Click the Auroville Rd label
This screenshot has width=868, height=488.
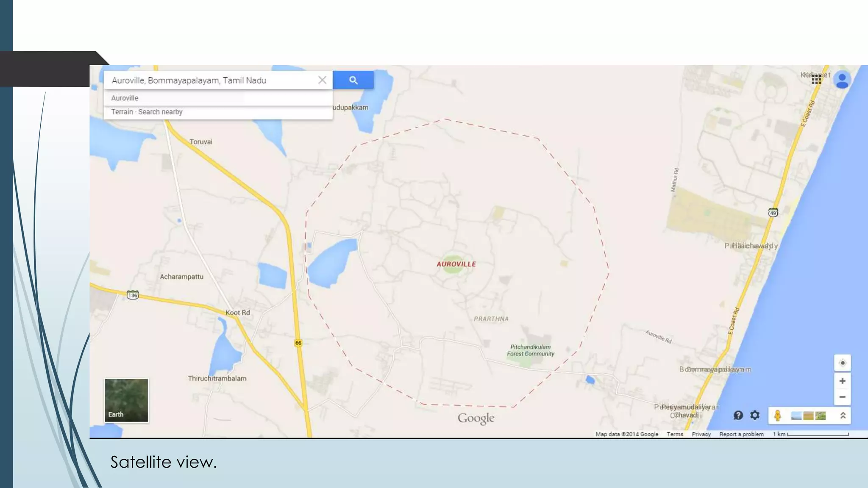click(x=659, y=337)
